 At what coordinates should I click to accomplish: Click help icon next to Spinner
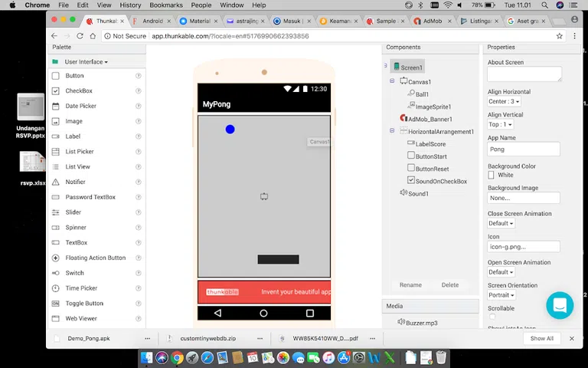tap(139, 228)
